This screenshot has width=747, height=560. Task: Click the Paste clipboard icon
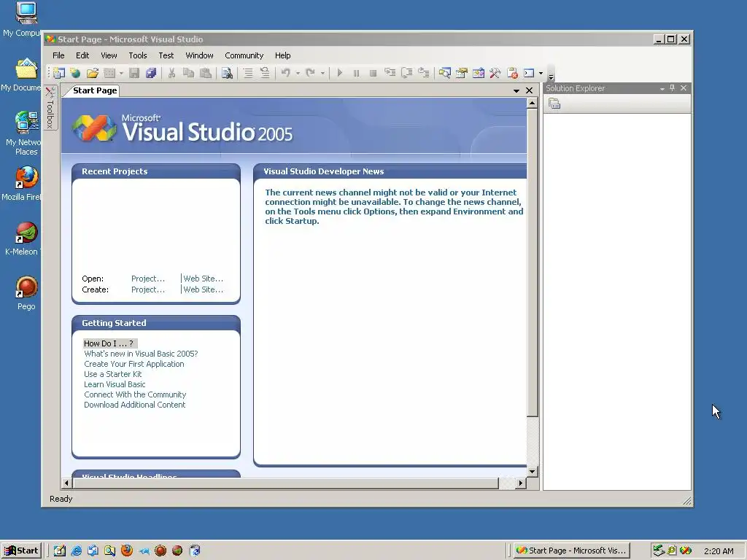click(x=205, y=73)
